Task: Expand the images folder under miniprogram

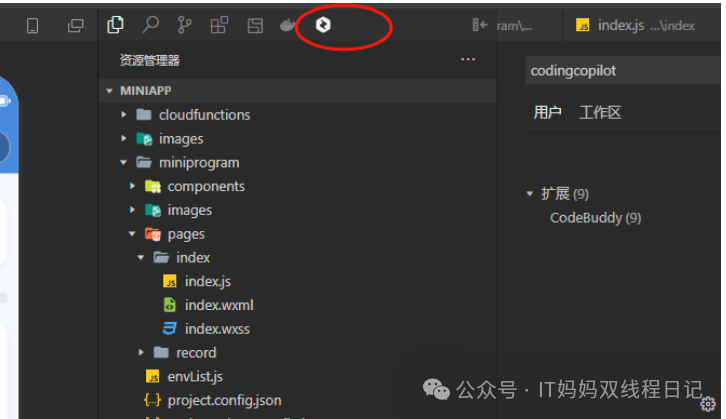Action: tap(132, 210)
